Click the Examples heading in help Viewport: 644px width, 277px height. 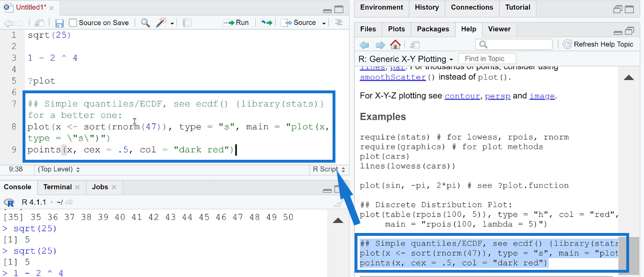click(x=383, y=117)
